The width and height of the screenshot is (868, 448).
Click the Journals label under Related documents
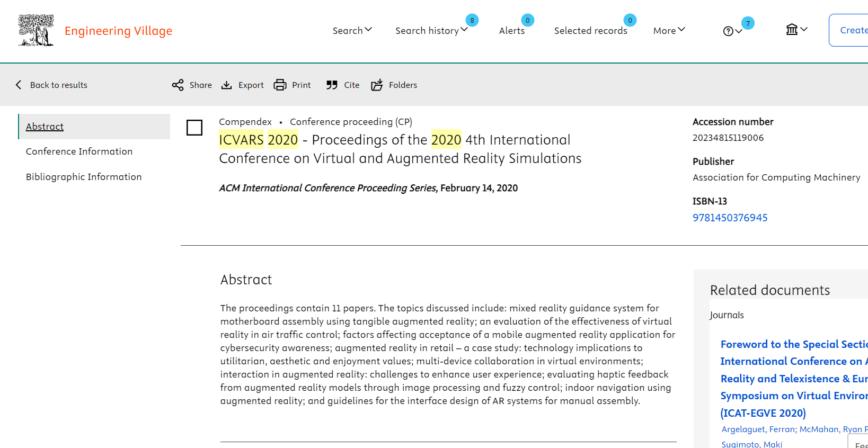coord(727,315)
